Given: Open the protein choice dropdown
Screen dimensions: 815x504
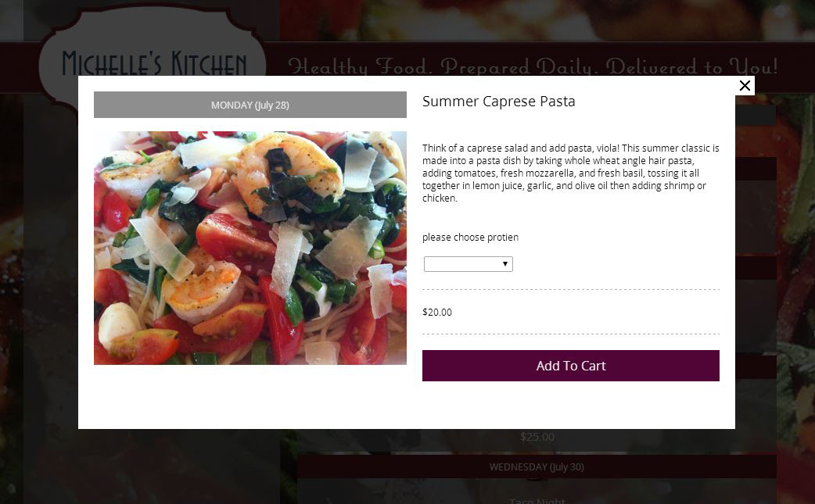Looking at the screenshot, I should point(468,264).
